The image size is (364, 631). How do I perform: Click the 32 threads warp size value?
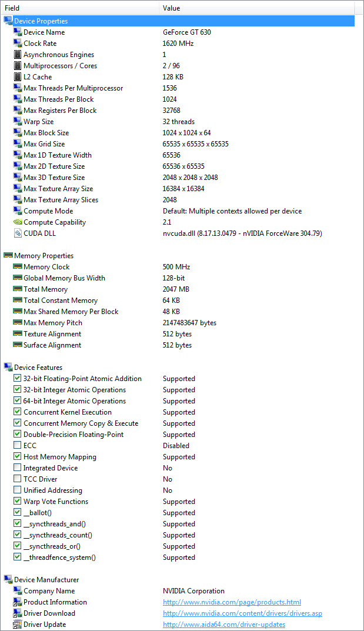click(x=179, y=122)
